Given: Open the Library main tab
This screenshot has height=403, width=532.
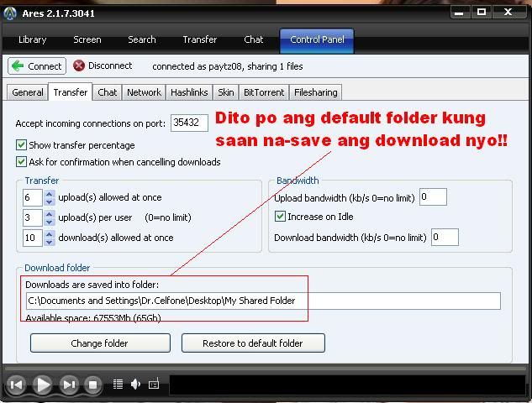Looking at the screenshot, I should point(32,39).
